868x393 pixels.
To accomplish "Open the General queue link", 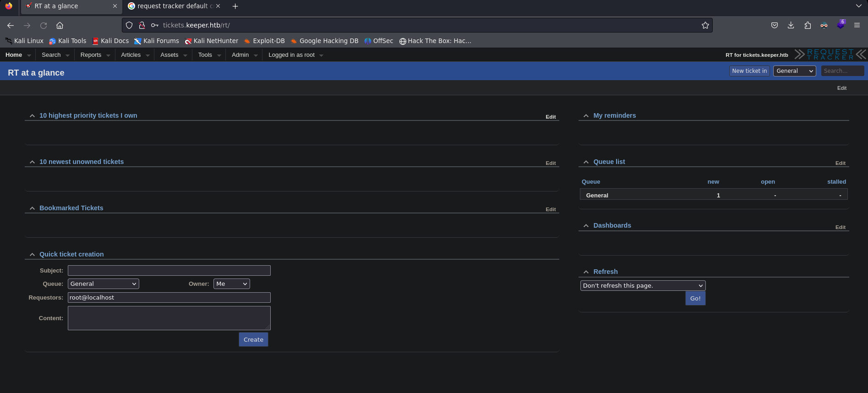I will (x=597, y=196).
